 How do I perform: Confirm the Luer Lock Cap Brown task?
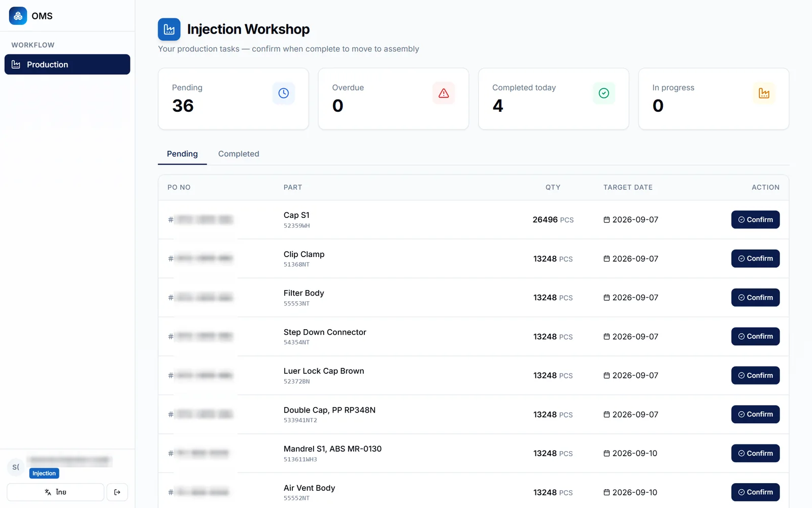tap(755, 375)
